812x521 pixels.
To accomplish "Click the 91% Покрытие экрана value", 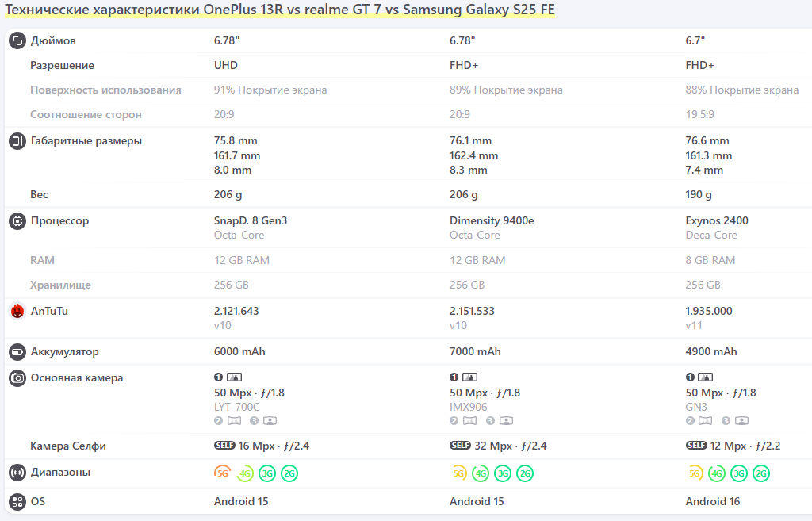I will tap(270, 90).
